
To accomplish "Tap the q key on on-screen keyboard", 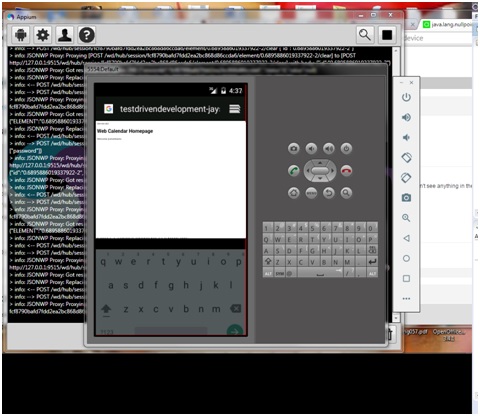I will [103, 262].
